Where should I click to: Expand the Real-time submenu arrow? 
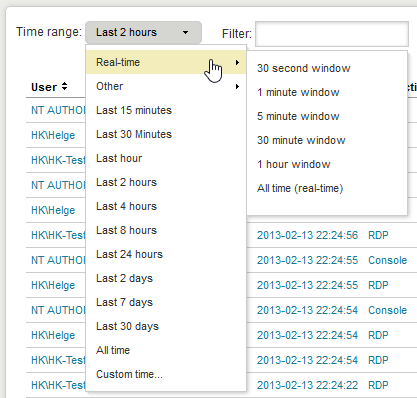point(237,62)
